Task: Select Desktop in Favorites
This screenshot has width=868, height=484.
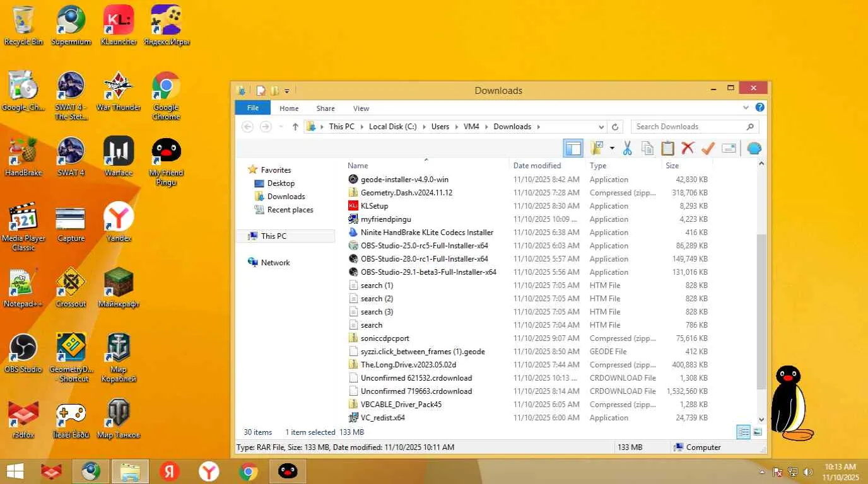Action: click(281, 183)
